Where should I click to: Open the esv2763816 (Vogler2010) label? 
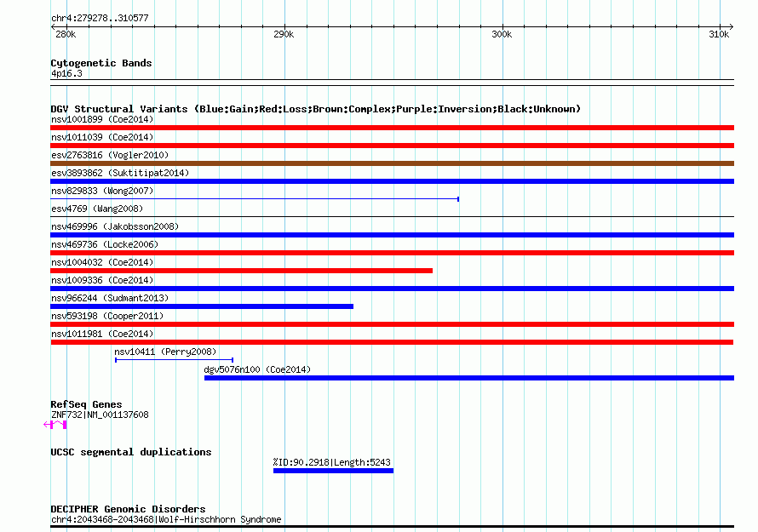click(x=110, y=155)
